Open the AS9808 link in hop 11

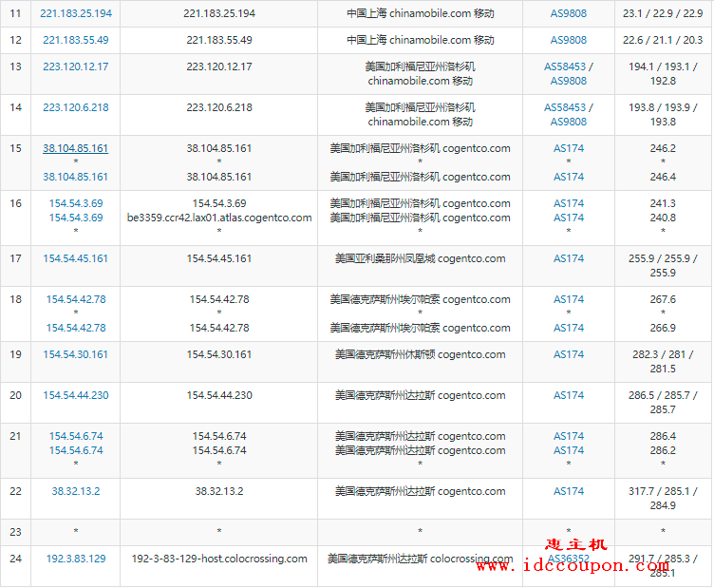point(569,13)
